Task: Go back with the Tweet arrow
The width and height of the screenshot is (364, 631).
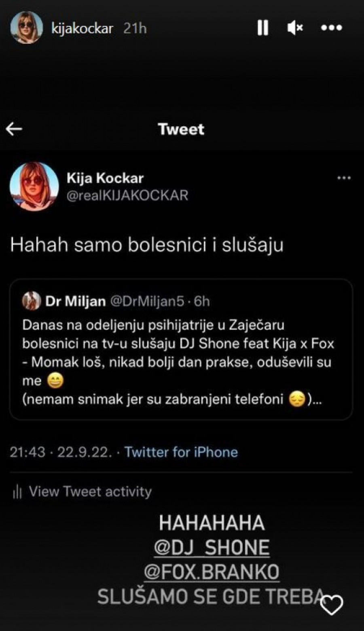Action: coord(15,129)
